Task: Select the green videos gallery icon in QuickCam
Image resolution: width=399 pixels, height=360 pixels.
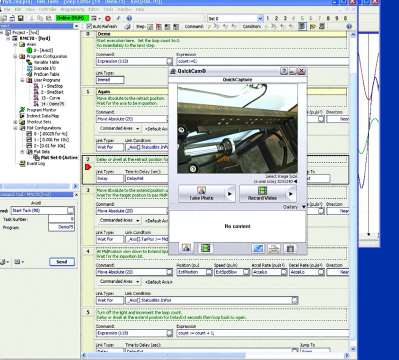Action: [206, 248]
